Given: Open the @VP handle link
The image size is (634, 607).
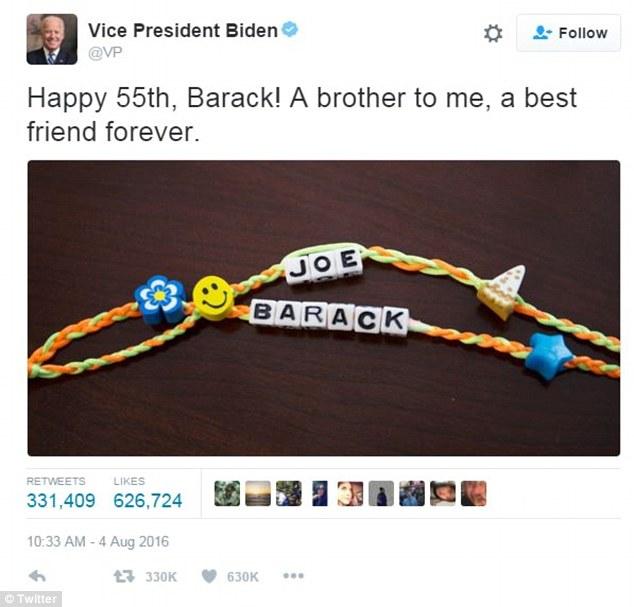Looking at the screenshot, I should [105, 53].
